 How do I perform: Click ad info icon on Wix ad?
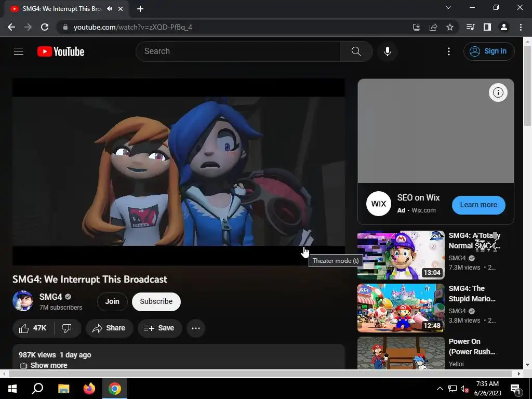point(498,92)
